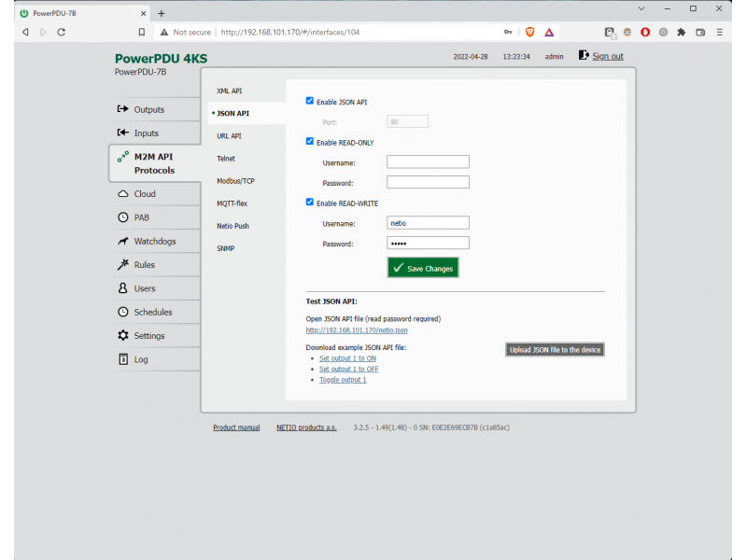The height and width of the screenshot is (560, 747).
Task: Click the browser back arrow icon
Action: coord(25,32)
